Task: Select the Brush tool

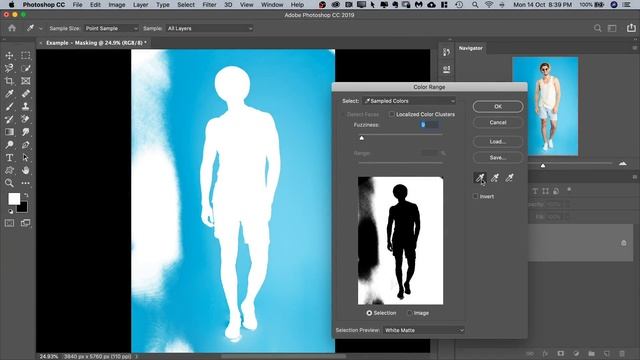Action: click(9, 107)
